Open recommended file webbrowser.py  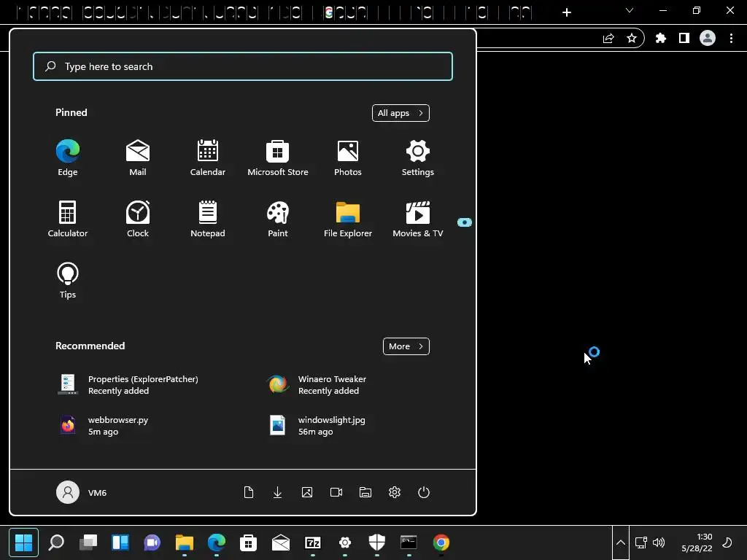102,426
